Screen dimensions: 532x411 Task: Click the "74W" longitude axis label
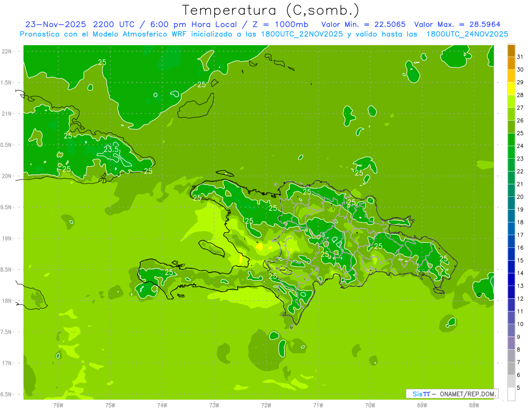click(162, 405)
